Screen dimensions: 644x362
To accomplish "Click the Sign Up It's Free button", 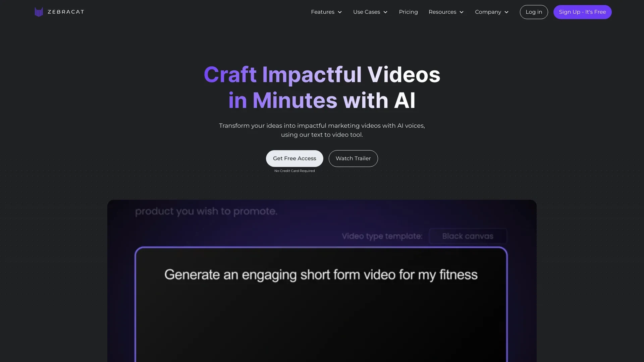I will click(583, 12).
